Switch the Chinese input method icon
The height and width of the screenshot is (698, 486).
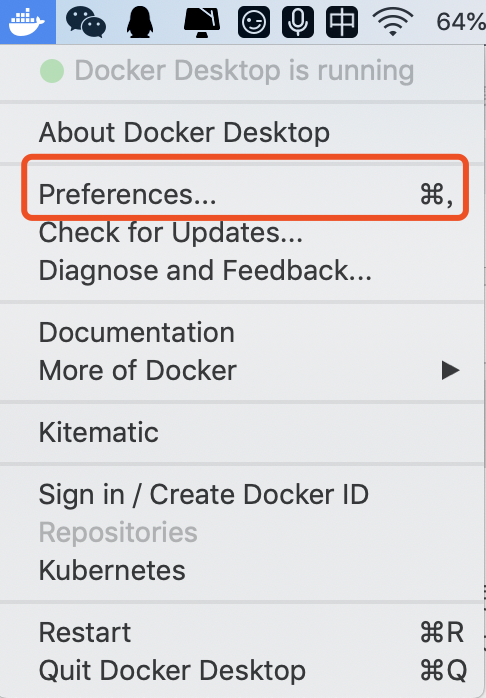342,22
